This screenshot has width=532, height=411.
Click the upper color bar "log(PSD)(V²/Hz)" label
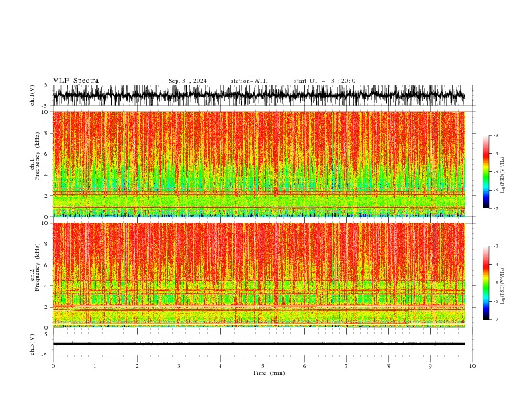coord(503,175)
